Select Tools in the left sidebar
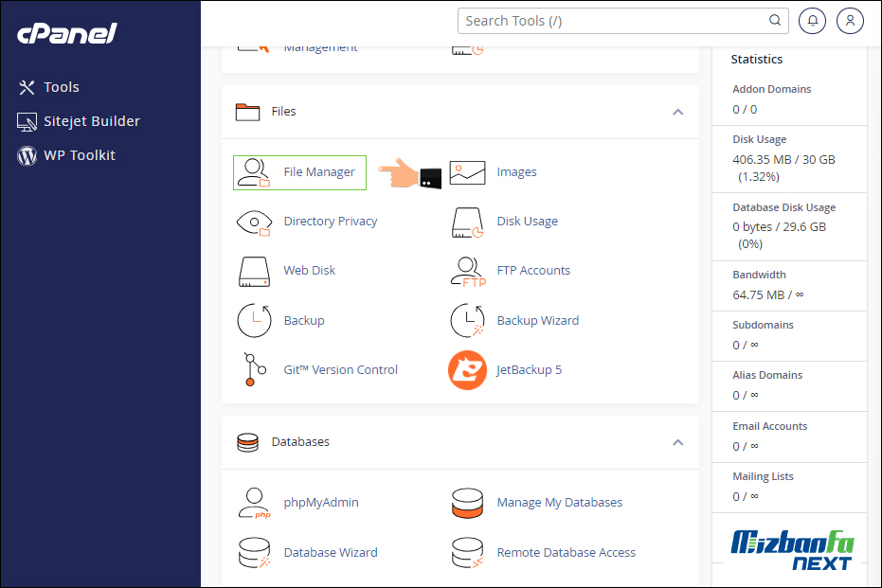 [x=61, y=87]
